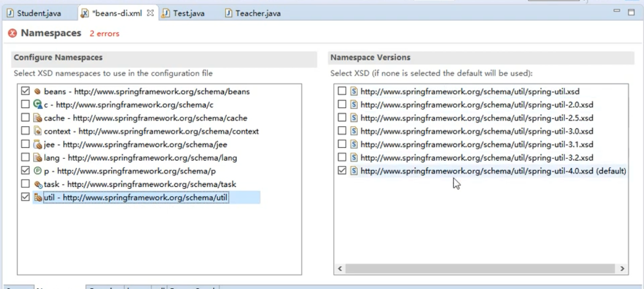Enable the c namespace checkbox
644x289 pixels.
25,105
